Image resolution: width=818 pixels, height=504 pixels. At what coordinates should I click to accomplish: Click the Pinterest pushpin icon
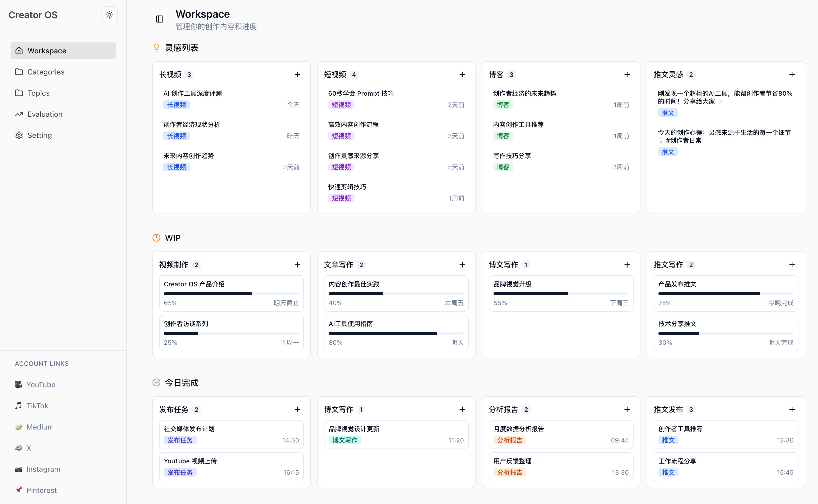coord(19,490)
